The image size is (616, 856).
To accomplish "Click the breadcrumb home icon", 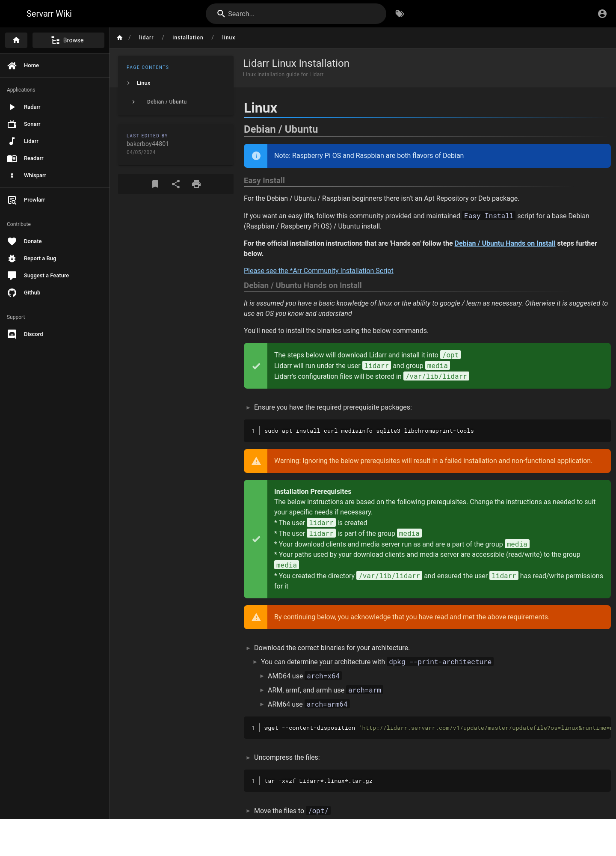I will 120,38.
